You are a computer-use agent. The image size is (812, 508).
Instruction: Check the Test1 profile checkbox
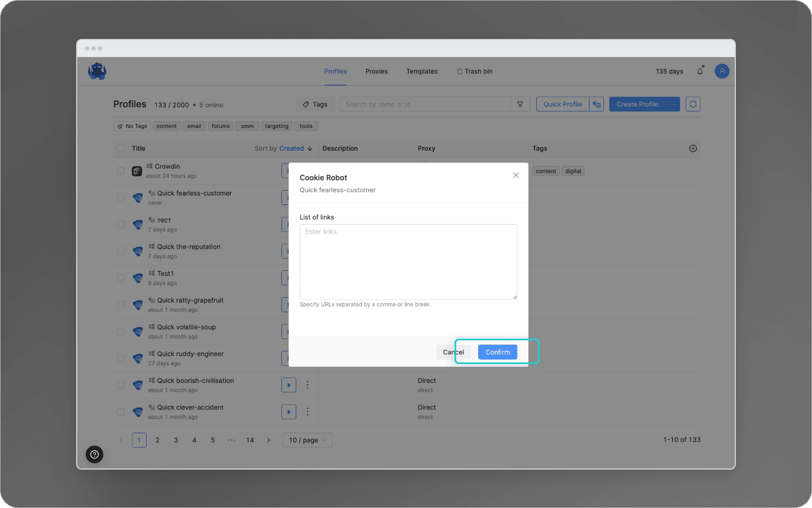point(121,278)
